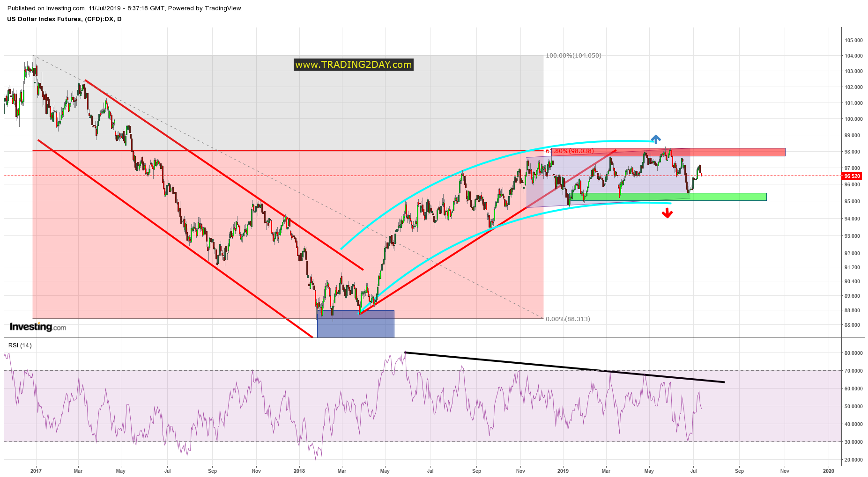868x477 pixels.
Task: Click the 2017 label on the time axis
Action: (x=36, y=471)
